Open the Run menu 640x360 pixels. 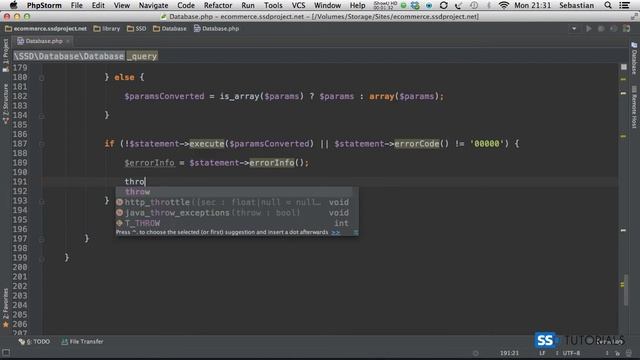point(248,5)
